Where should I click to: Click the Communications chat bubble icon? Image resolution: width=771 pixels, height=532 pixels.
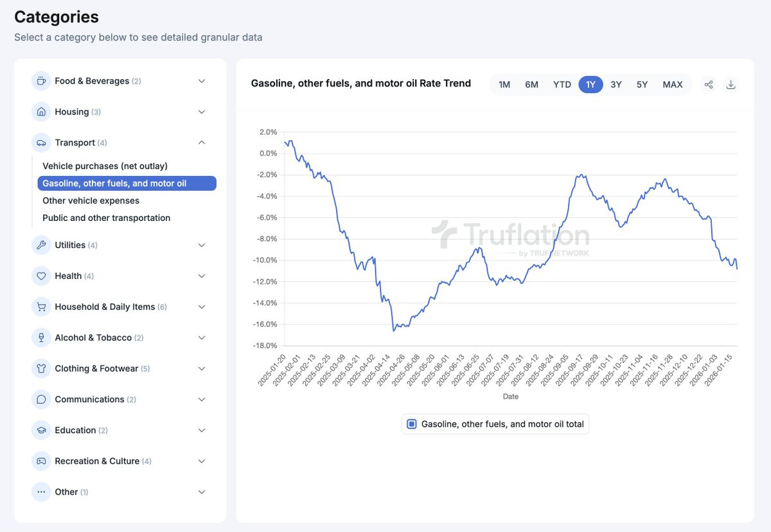41,400
